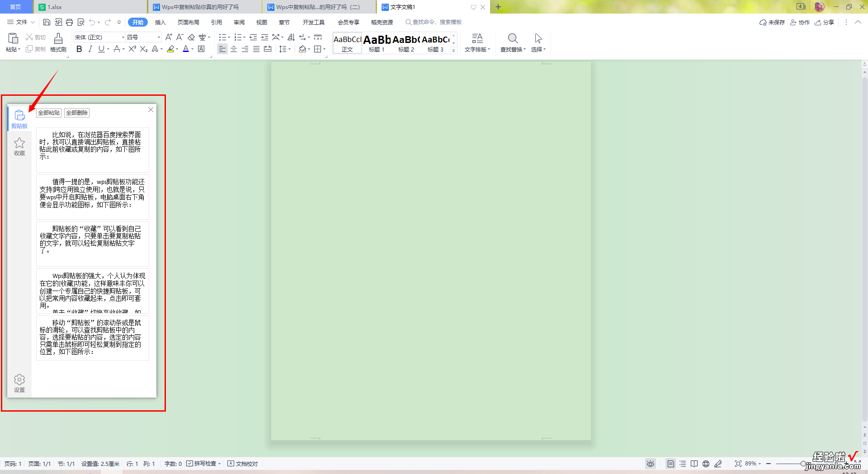
Task: Expand the styles gallery more arrow
Action: [x=453, y=50]
